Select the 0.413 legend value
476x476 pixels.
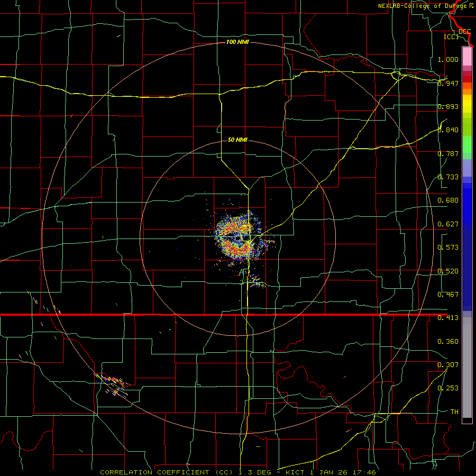tap(448, 318)
